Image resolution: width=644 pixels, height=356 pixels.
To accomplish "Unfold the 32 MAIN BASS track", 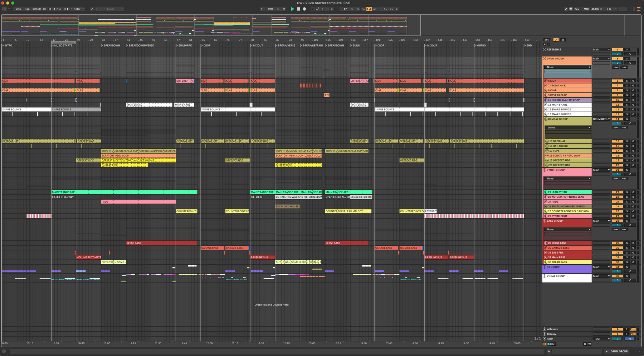I will tap(546, 258).
